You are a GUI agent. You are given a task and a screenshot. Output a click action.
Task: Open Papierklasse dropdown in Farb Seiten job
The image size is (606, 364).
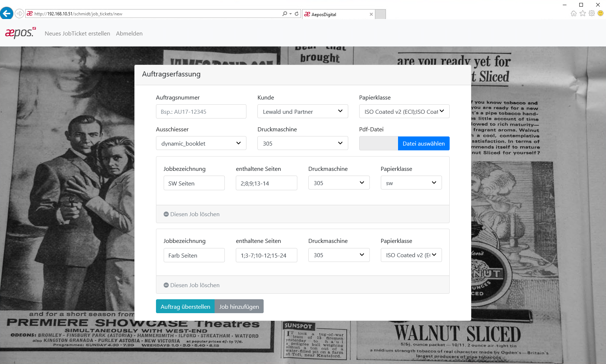pyautogui.click(x=411, y=255)
